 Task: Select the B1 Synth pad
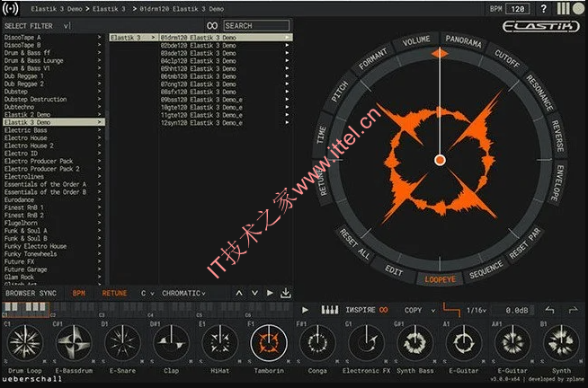click(561, 342)
